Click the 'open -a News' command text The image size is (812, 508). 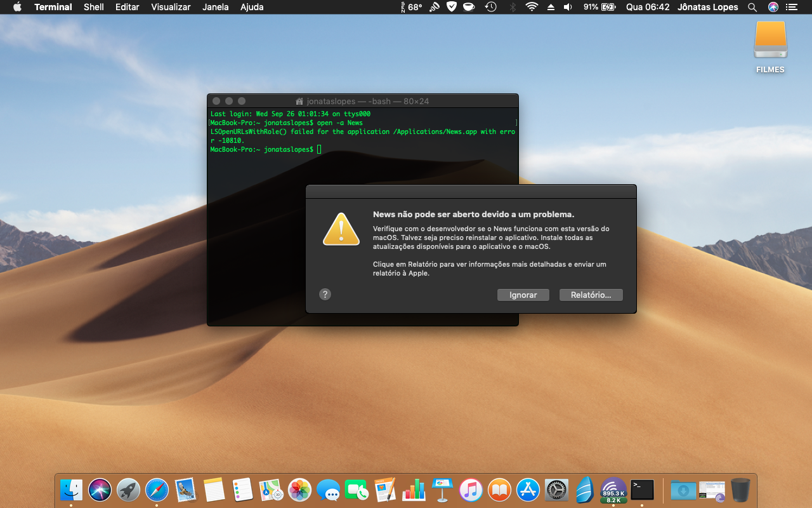coord(340,123)
